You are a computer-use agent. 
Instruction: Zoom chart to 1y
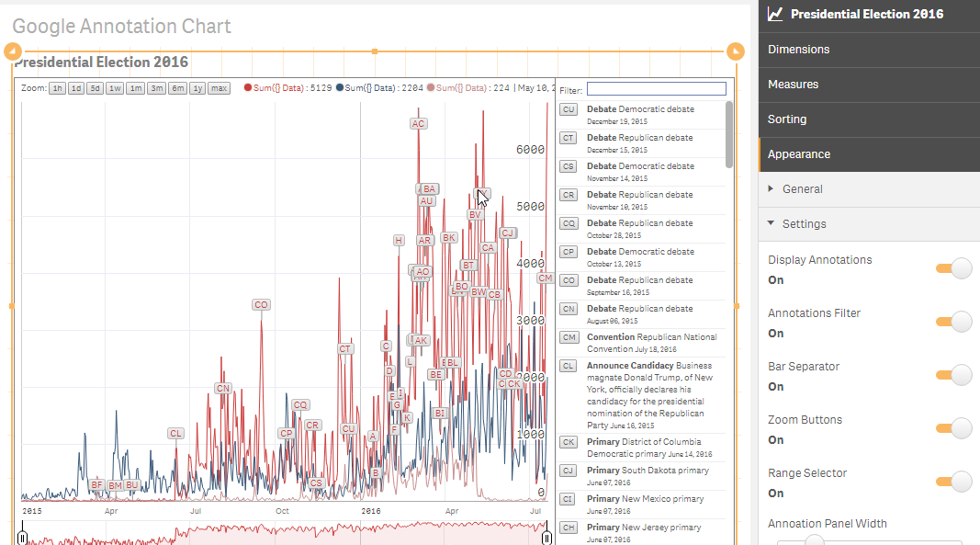(x=197, y=88)
